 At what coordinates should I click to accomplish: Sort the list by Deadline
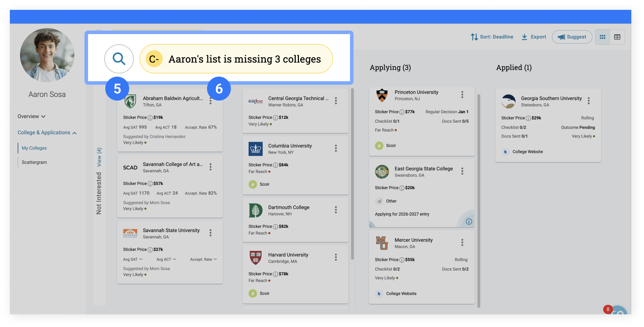point(492,37)
